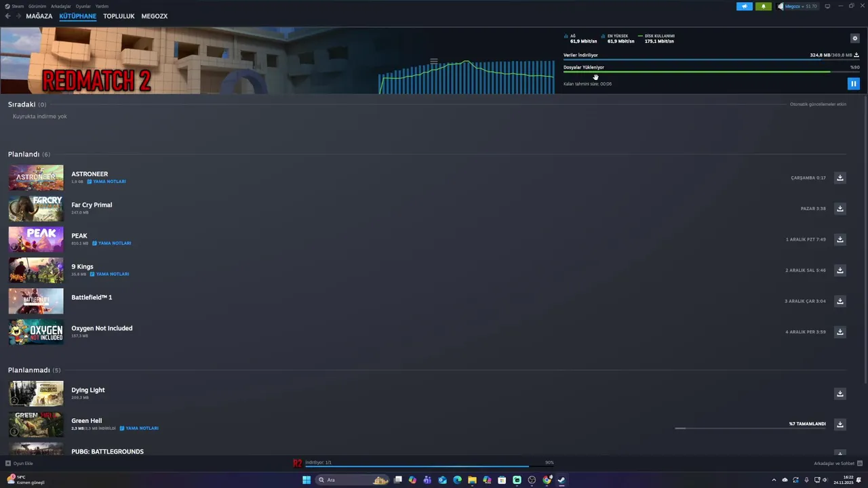Download Battlefield 1 update now
This screenshot has height=488, width=868.
click(x=840, y=301)
